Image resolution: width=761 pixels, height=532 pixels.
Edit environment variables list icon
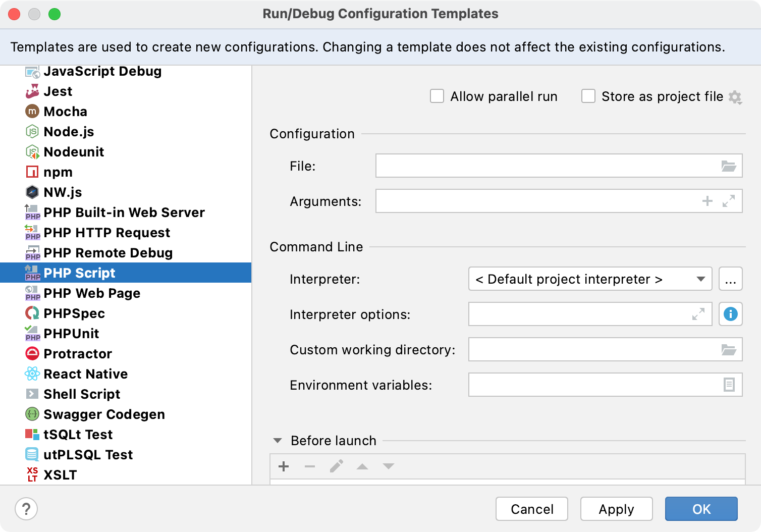point(729,385)
